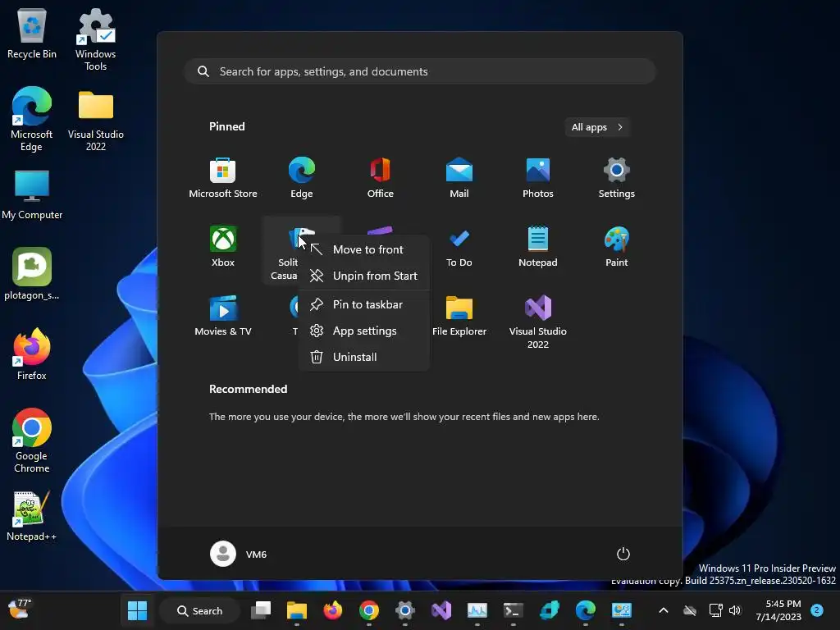Open File Explorer from pinned apps
This screenshot has width=840, height=630.
459,317
